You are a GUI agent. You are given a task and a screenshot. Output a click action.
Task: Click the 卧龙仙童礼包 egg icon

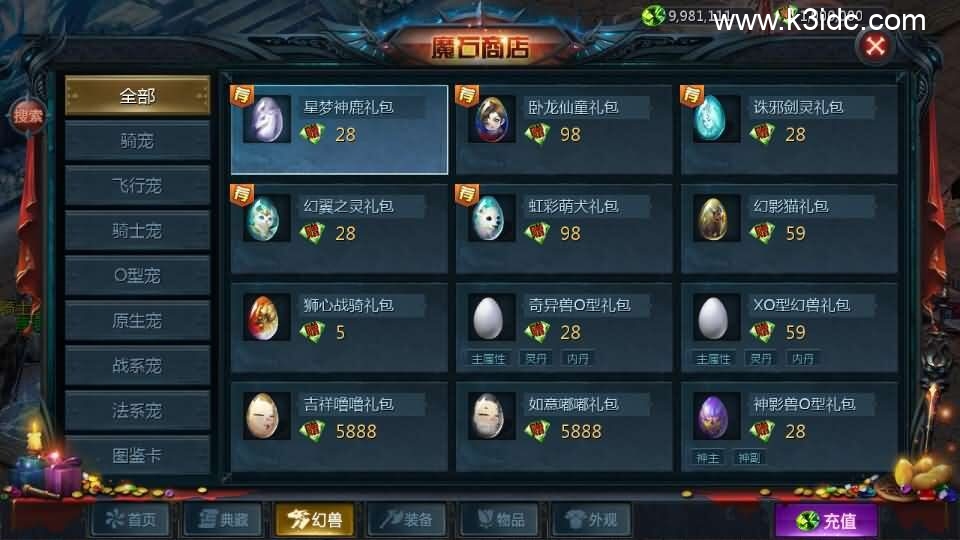coord(492,119)
